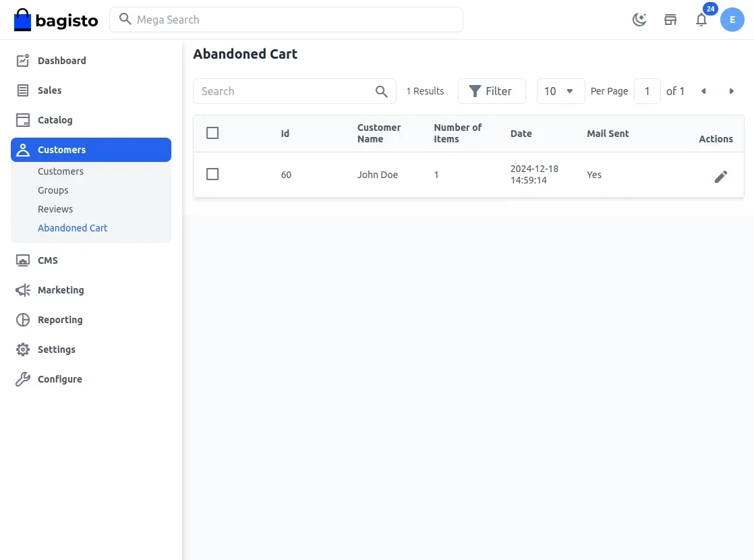Open the Groups submenu link
The width and height of the screenshot is (754, 560).
(53, 190)
